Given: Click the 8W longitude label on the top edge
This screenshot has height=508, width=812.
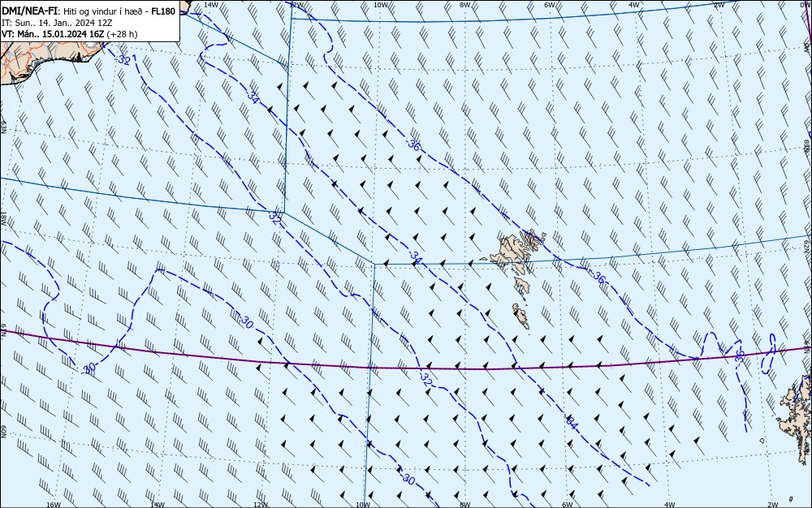Looking at the screenshot, I should [x=465, y=5].
